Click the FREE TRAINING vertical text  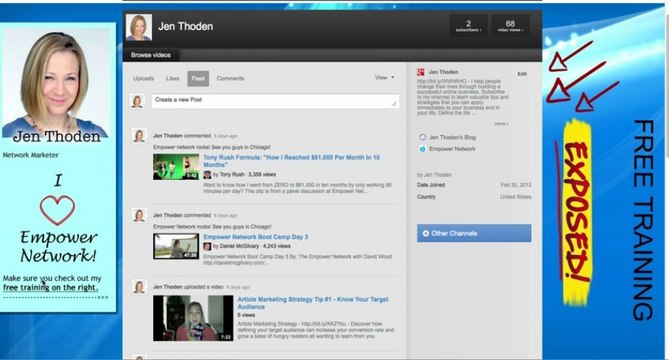643,220
